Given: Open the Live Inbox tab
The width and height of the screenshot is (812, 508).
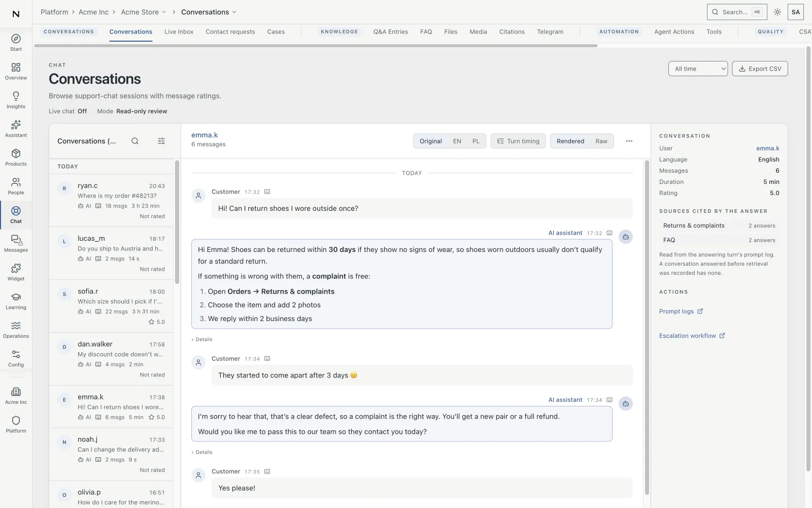Looking at the screenshot, I should coord(179,31).
